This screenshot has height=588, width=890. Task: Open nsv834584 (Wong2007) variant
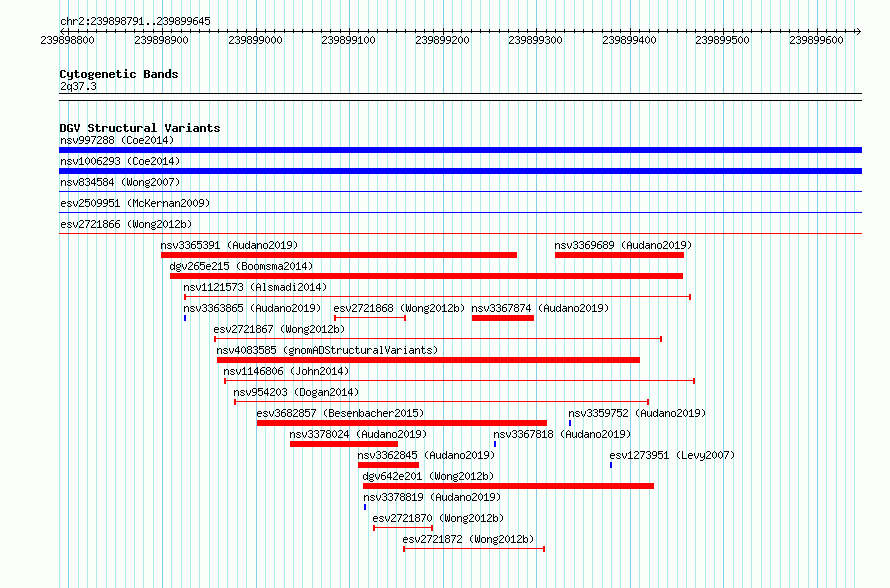click(120, 182)
